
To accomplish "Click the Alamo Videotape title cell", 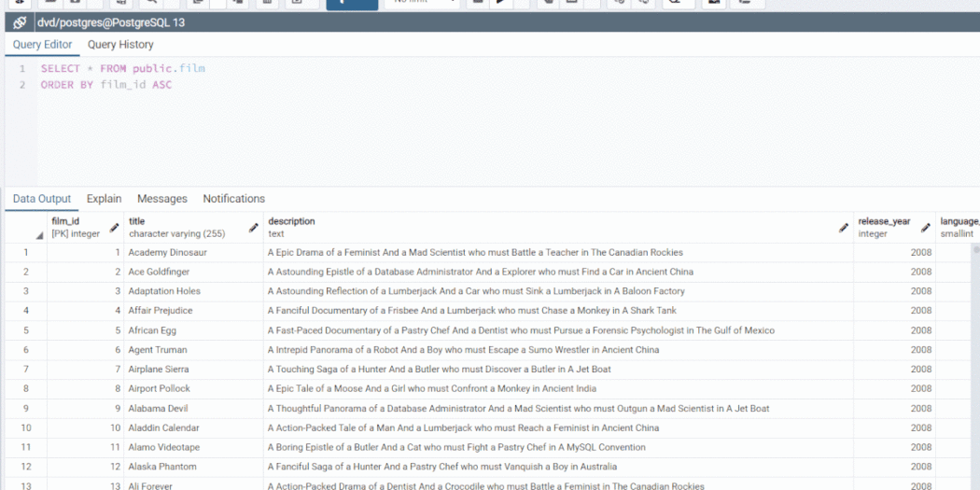I will pos(194,447).
